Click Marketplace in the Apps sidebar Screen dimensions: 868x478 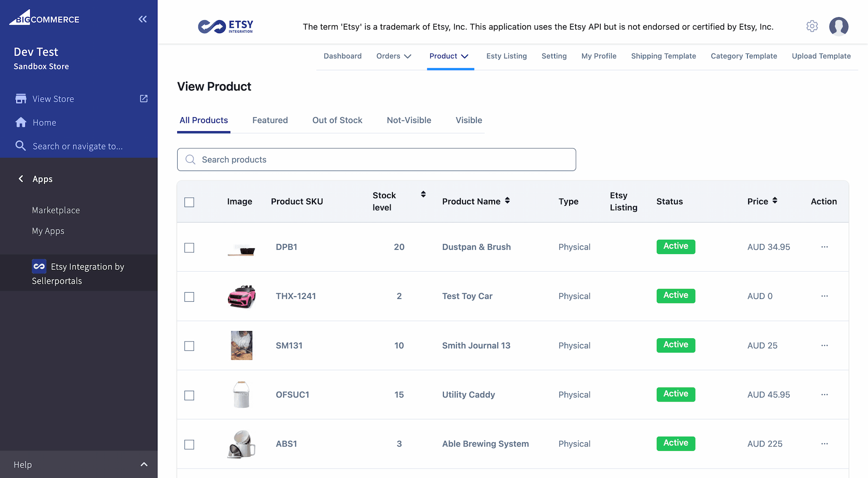[56, 210]
